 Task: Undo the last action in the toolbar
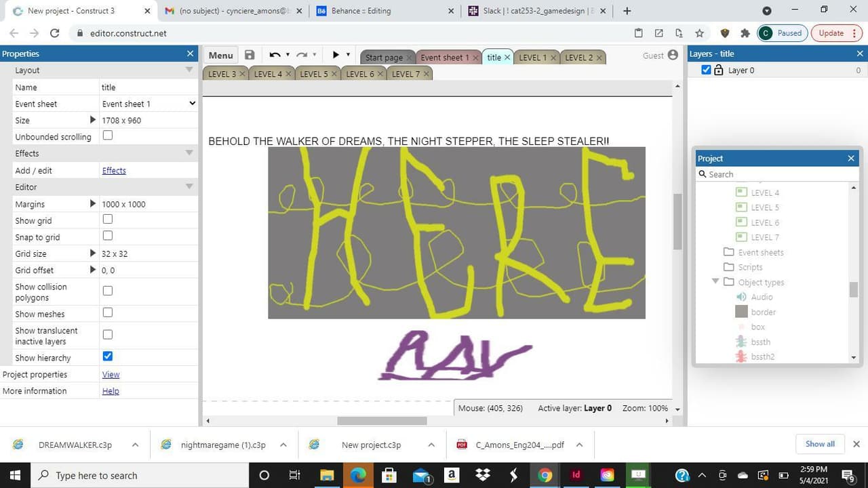tap(275, 56)
